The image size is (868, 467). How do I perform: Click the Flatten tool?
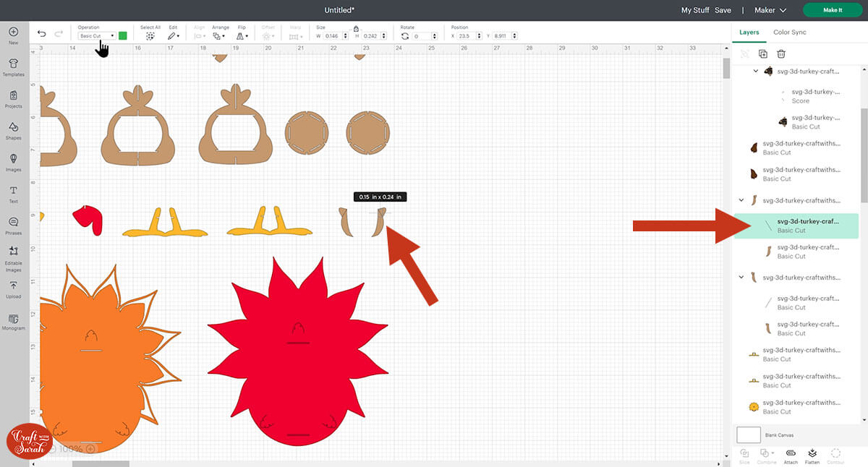(812, 455)
